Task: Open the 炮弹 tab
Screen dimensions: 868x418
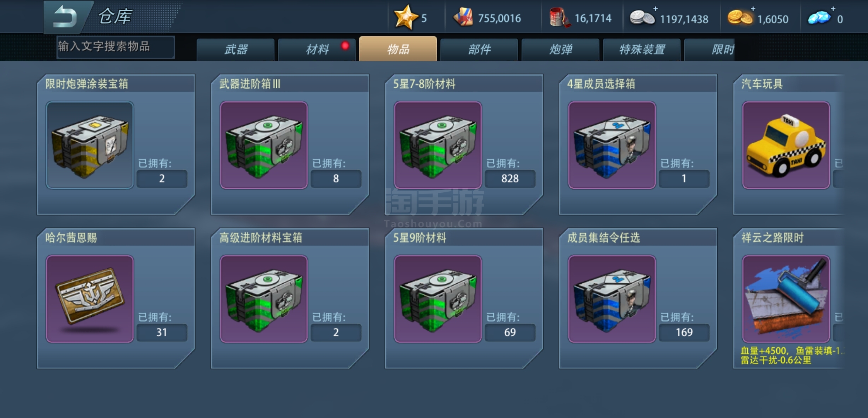Action: (x=560, y=50)
